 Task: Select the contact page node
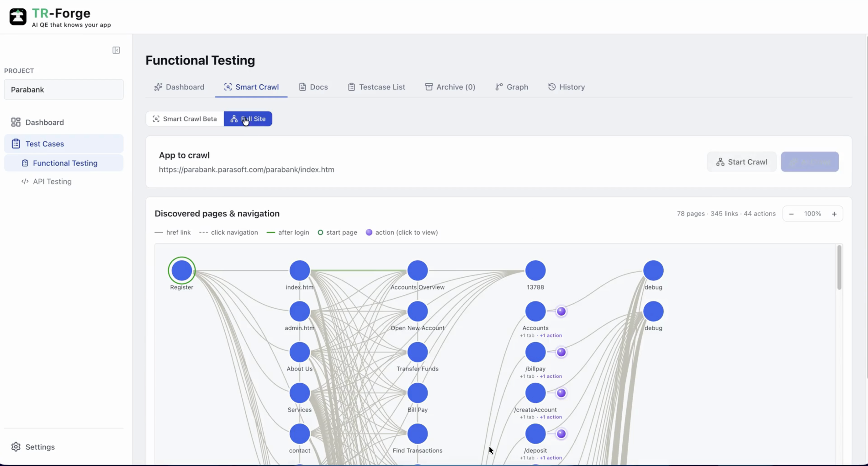299,434
